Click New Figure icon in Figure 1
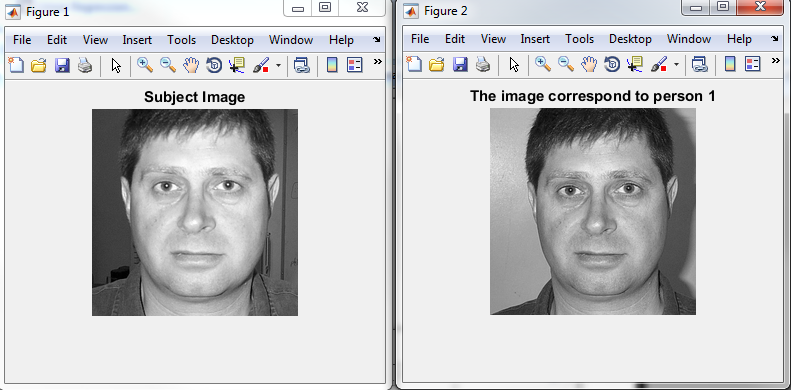 pyautogui.click(x=16, y=65)
